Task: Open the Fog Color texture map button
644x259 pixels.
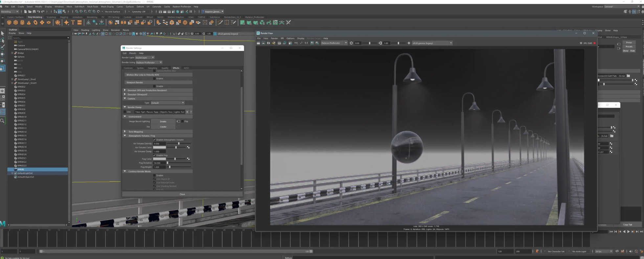Action: 188,159
